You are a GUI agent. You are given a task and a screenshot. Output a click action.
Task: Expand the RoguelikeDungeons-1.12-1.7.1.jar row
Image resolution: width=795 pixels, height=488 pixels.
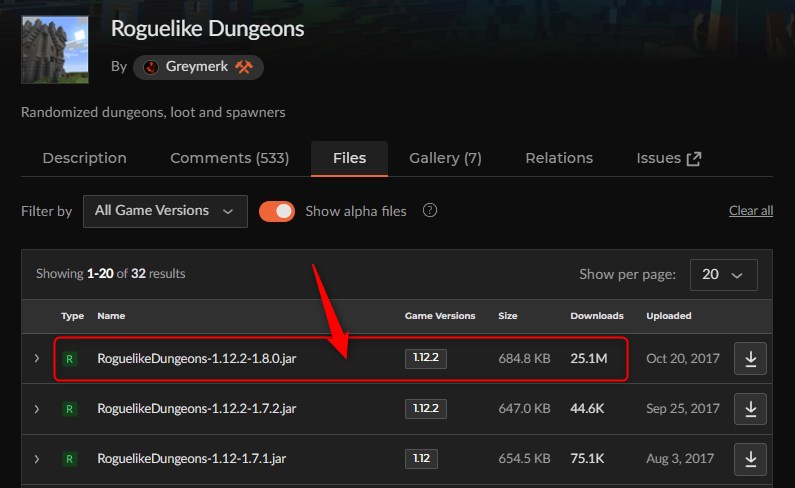point(37,459)
